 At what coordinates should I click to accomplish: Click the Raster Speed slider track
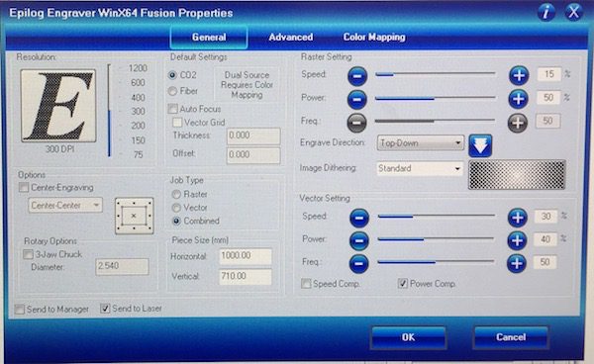tap(435, 74)
